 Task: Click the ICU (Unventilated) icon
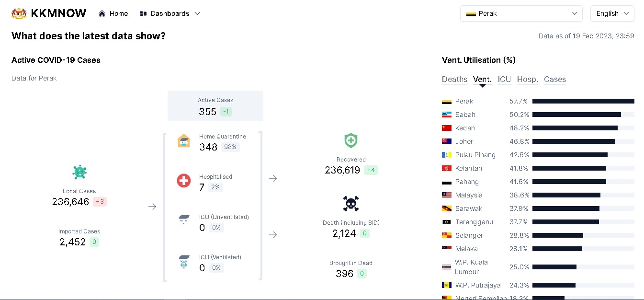coord(184,220)
